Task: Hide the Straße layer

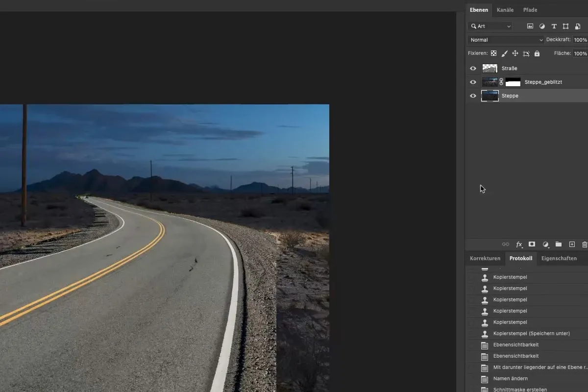Action: (x=473, y=68)
